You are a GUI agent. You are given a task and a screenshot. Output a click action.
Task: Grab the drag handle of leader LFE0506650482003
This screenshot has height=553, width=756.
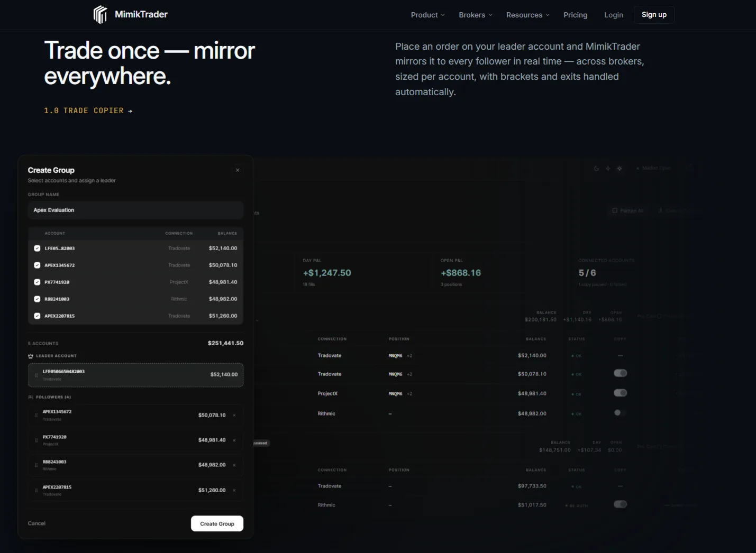tap(36, 375)
